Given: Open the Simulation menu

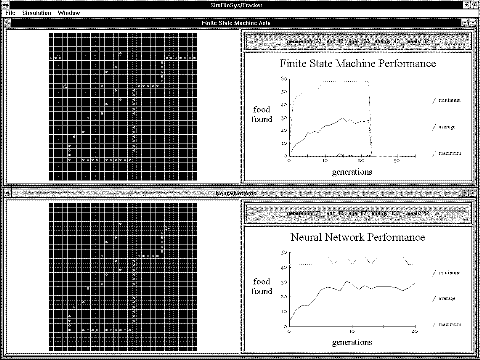Looking at the screenshot, I should pyautogui.click(x=37, y=13).
